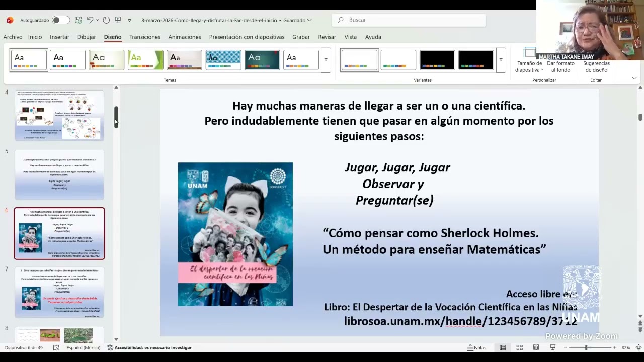644x362 pixels.
Task: Select slide 4 thumbnail
Action: (59, 115)
